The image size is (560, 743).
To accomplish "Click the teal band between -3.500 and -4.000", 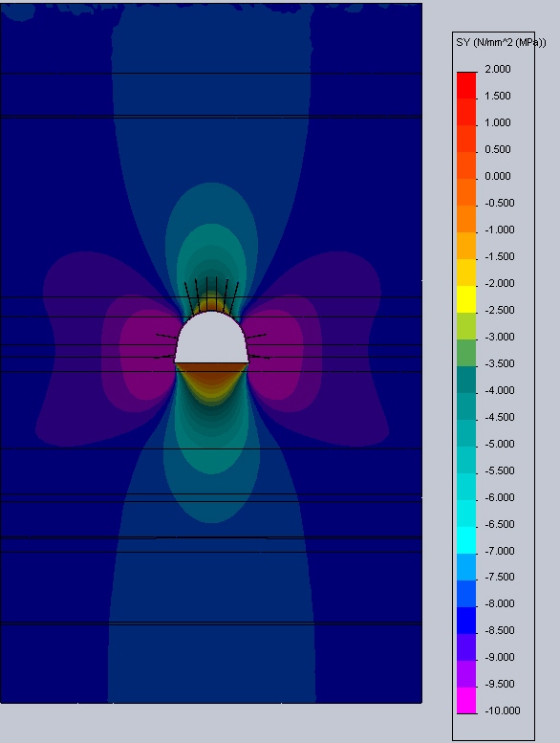I will pos(466,380).
